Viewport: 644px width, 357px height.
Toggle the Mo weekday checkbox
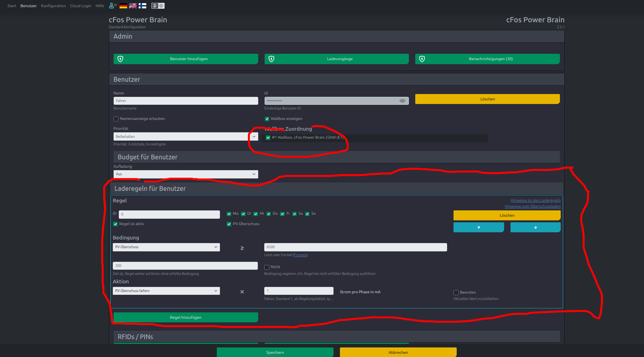(229, 214)
